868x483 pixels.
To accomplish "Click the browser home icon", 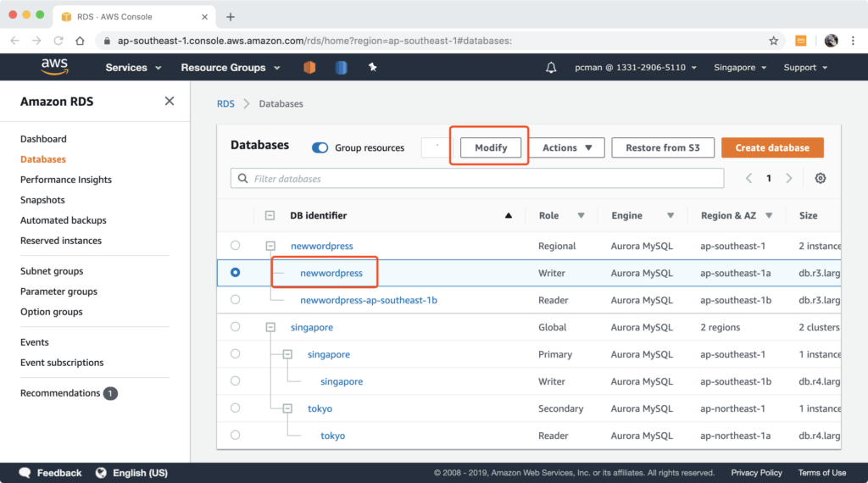I will coord(81,41).
